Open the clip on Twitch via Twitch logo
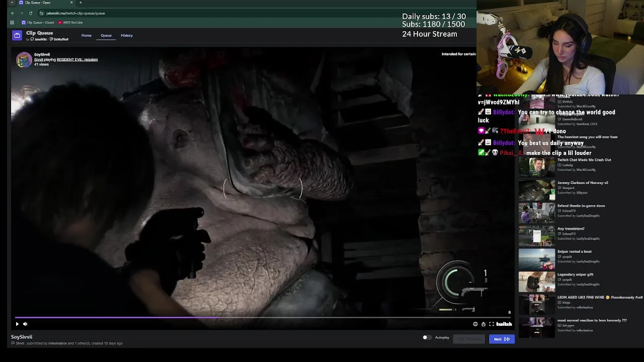 (x=504, y=324)
